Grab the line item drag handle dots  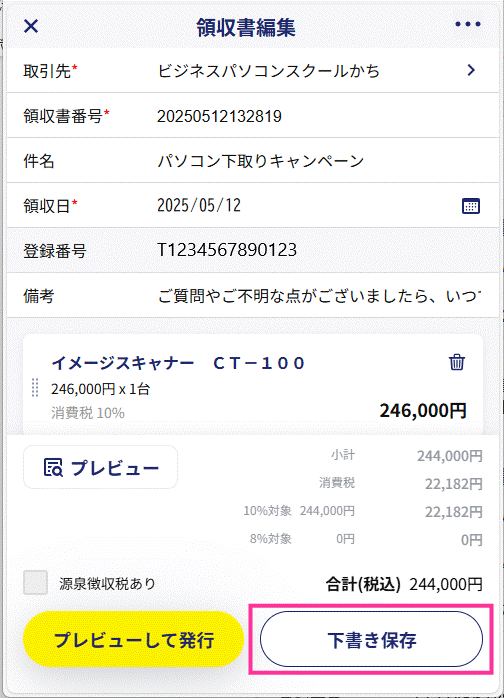coord(35,387)
